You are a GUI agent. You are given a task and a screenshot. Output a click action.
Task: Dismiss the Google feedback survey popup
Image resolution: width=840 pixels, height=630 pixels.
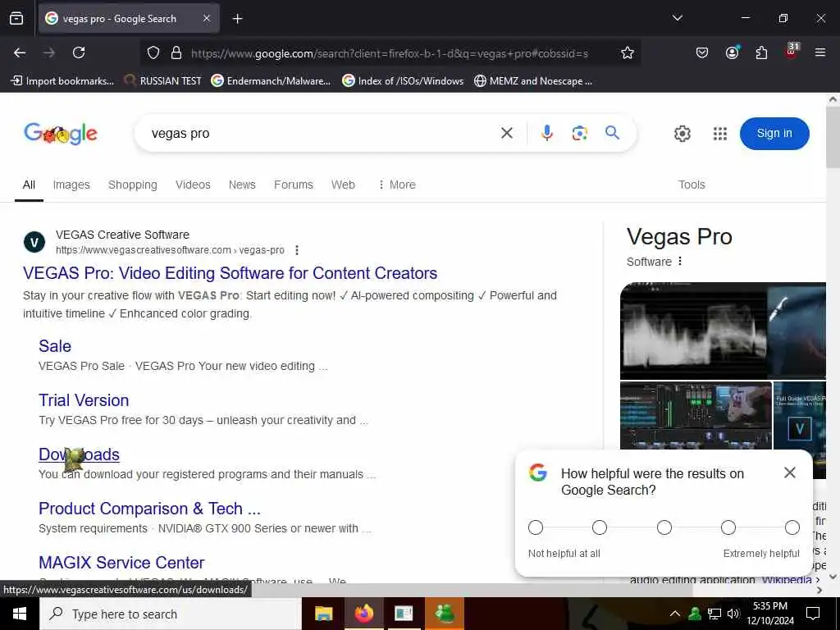(790, 472)
